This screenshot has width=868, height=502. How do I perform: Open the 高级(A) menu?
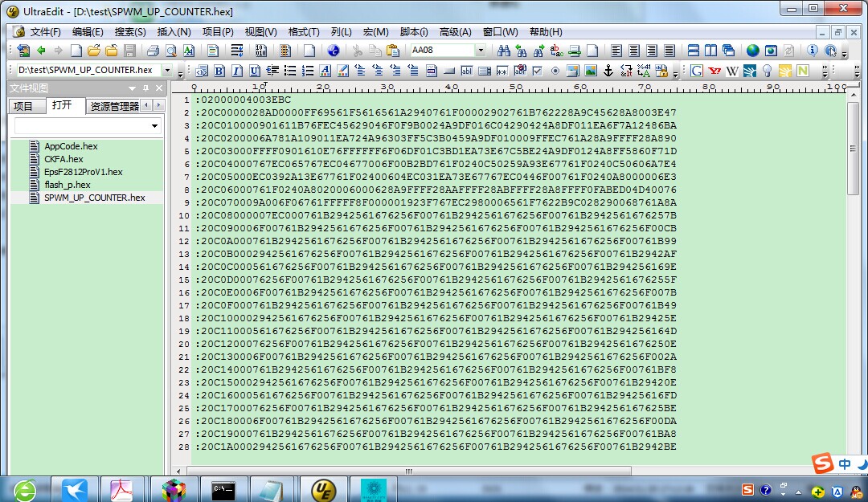point(455,32)
